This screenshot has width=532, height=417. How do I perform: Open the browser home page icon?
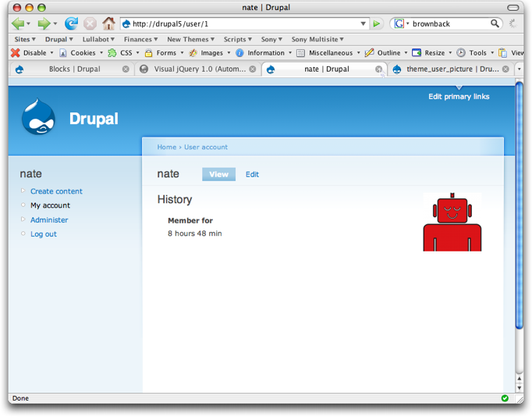[x=108, y=23]
